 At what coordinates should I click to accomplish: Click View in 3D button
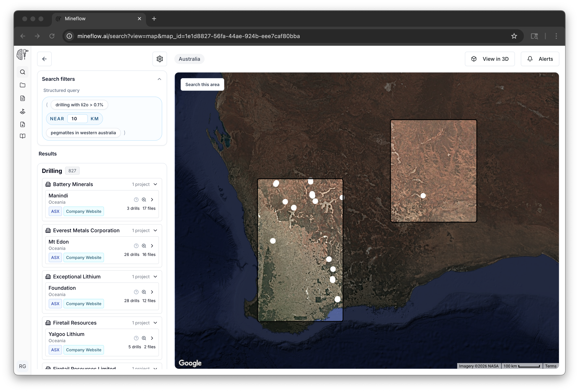(490, 59)
